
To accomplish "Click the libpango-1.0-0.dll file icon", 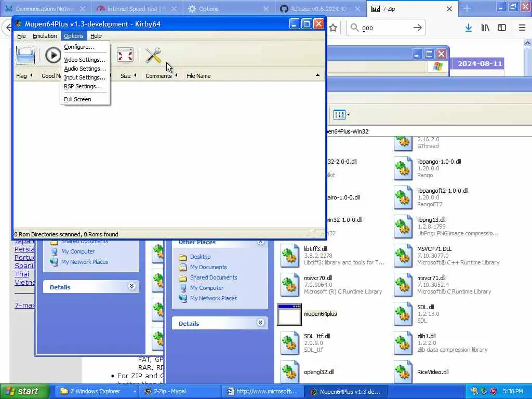I will point(403,168).
